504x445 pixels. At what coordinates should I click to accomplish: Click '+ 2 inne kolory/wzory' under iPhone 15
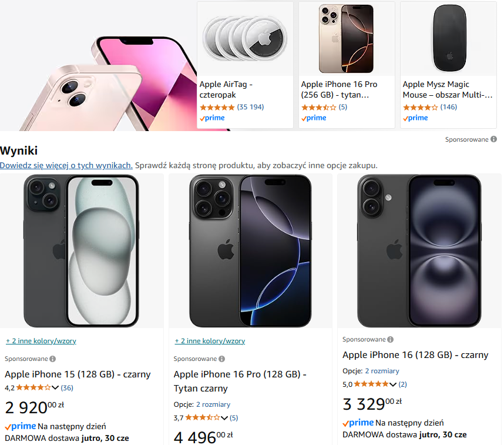point(41,341)
